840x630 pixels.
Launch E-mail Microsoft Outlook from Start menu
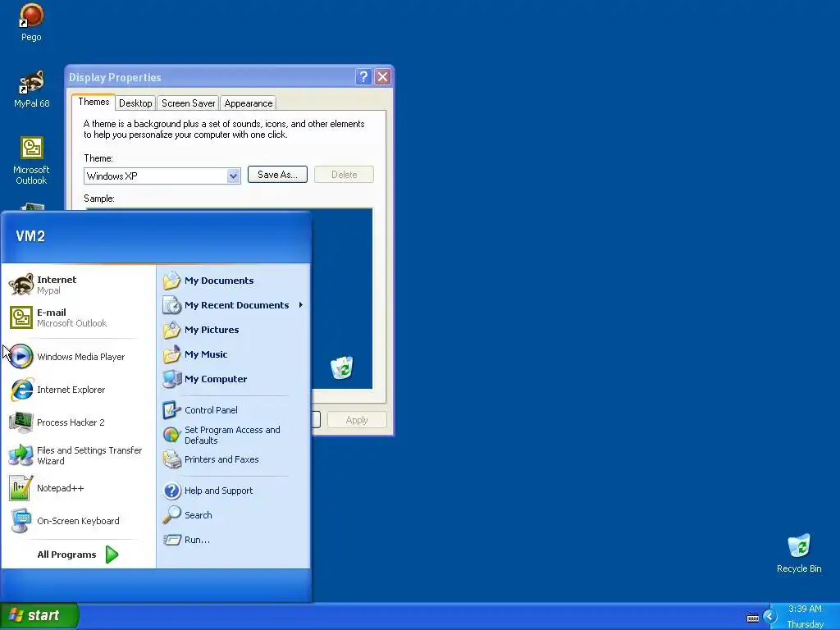coord(79,317)
